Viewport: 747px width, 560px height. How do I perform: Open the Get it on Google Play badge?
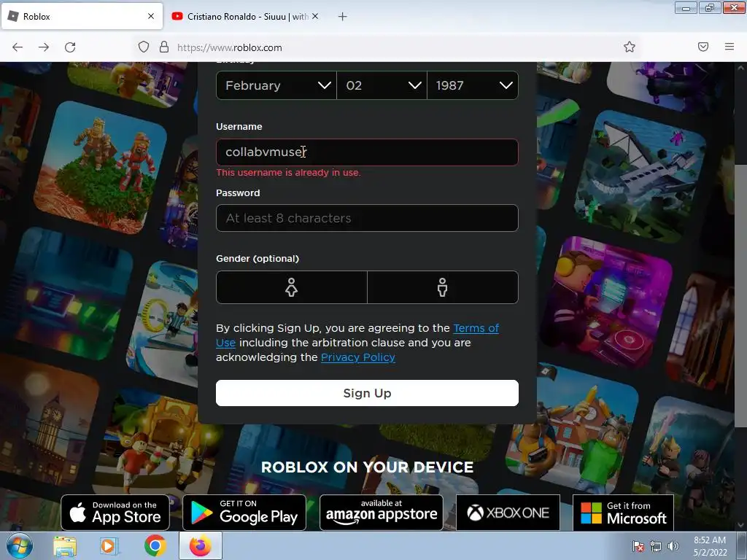click(x=244, y=513)
